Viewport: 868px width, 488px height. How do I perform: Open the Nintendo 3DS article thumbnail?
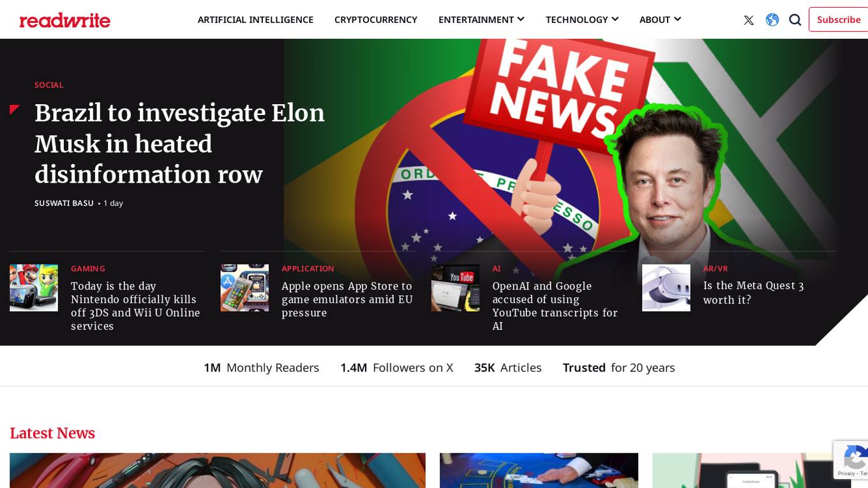pyautogui.click(x=34, y=288)
